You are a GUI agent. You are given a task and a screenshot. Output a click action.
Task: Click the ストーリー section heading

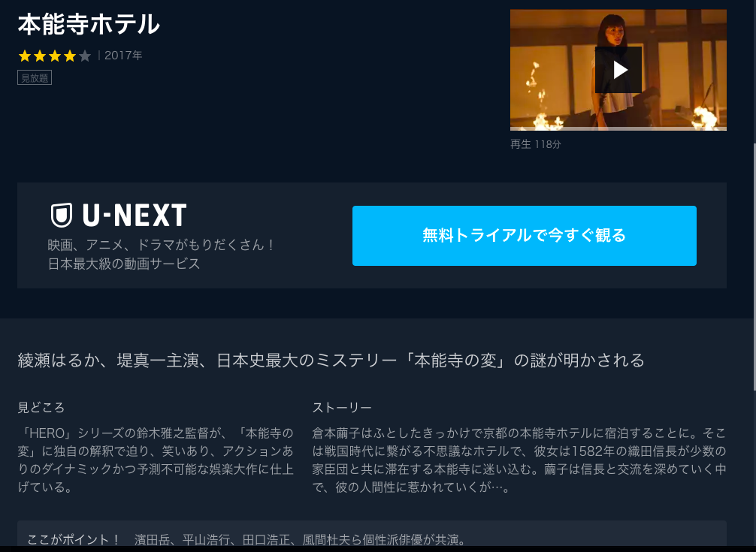(x=342, y=408)
